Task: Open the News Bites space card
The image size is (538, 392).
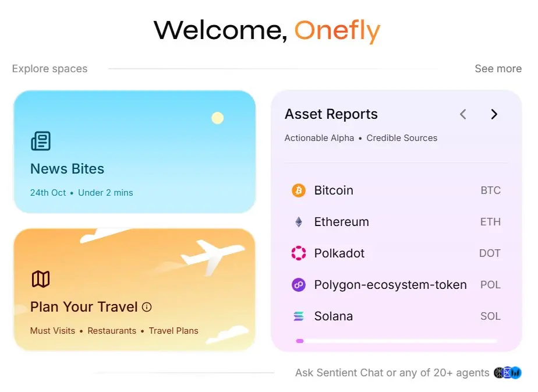Action: 134,151
